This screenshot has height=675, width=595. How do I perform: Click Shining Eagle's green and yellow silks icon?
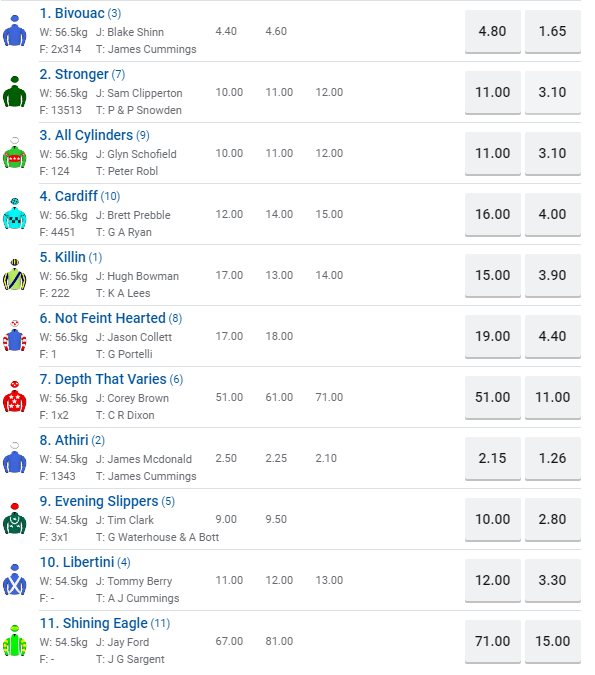[15, 641]
